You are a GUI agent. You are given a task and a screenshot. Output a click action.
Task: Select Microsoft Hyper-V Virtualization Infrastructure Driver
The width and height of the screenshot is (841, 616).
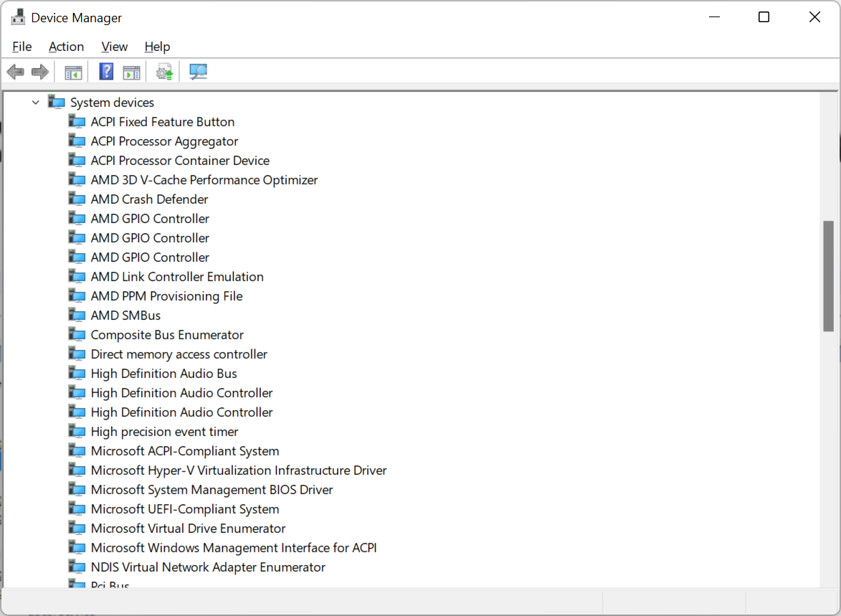click(x=238, y=470)
